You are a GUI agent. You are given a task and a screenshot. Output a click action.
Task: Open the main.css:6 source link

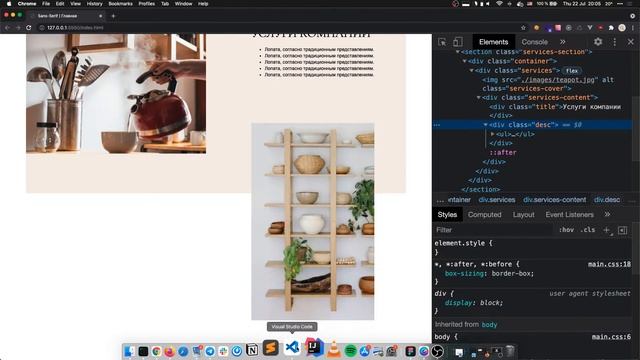611,337
